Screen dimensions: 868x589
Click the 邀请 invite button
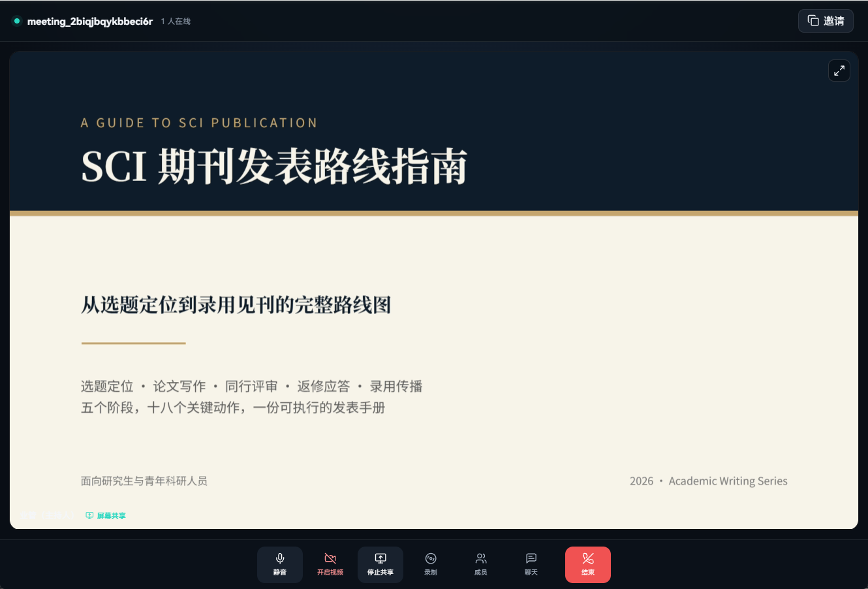[826, 21]
